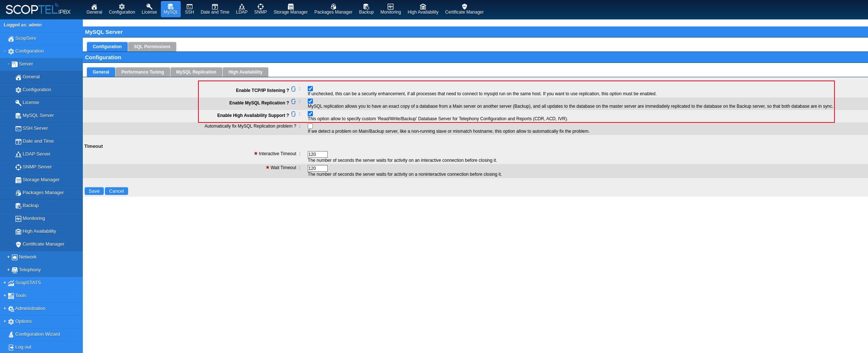This screenshot has height=353, width=868.
Task: Open SSH Server in the sidebar
Action: pos(41,128)
